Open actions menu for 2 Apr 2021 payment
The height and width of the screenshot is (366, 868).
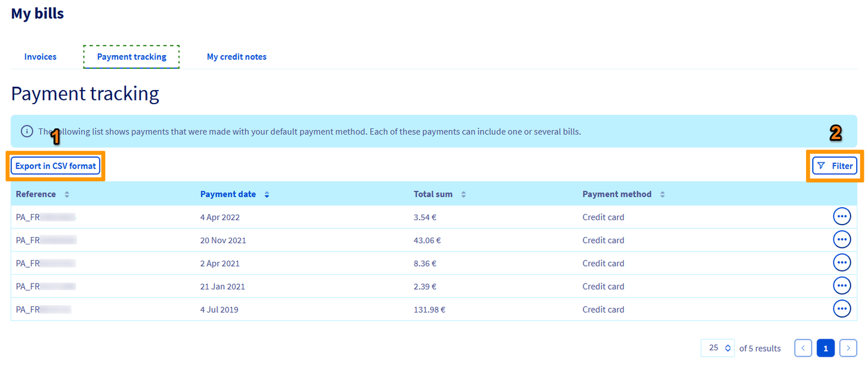841,262
